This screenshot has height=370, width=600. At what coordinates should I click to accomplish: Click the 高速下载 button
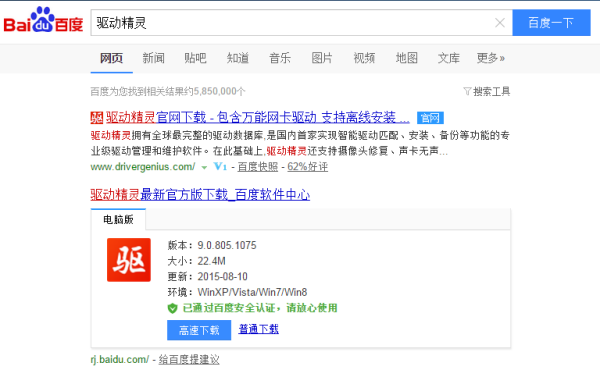point(199,330)
